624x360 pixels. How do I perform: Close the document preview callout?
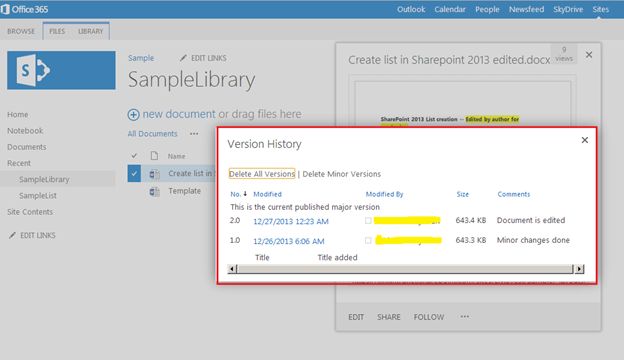coord(589,55)
